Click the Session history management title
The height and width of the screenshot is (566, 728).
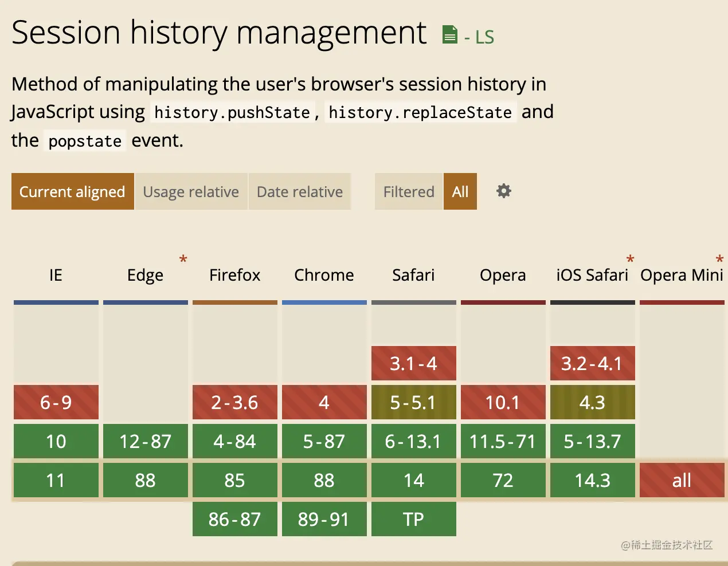click(219, 33)
